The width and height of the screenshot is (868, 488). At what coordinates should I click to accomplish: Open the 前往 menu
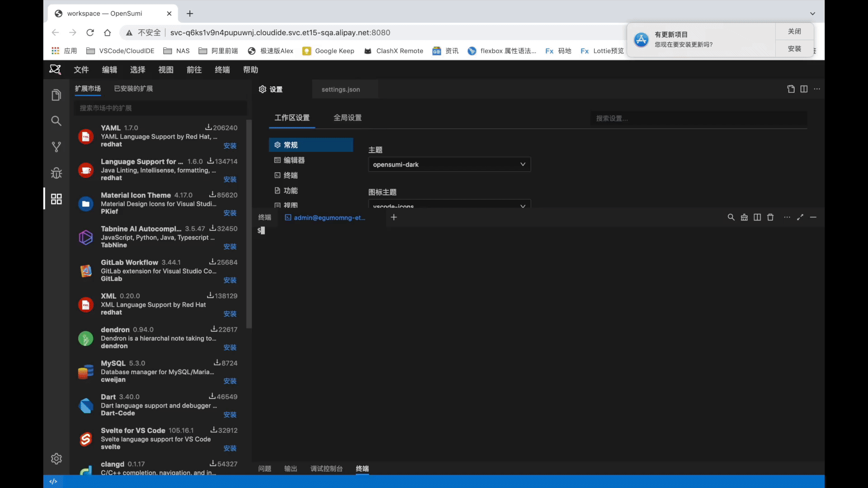click(x=194, y=70)
